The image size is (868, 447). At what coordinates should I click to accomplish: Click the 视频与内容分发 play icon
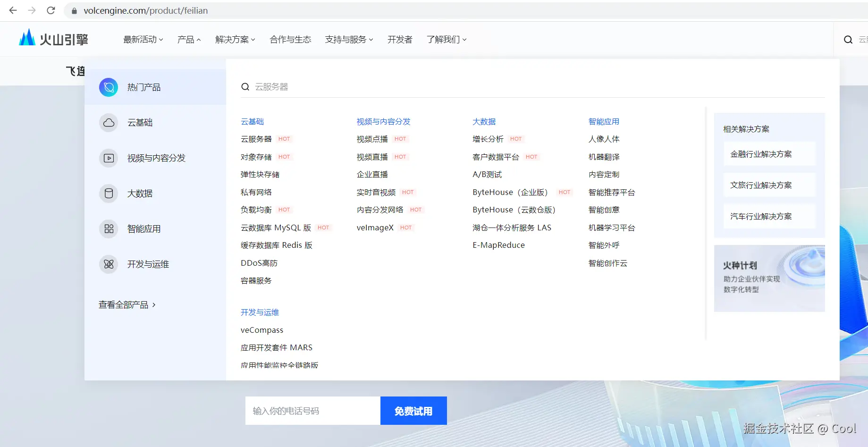click(x=109, y=158)
